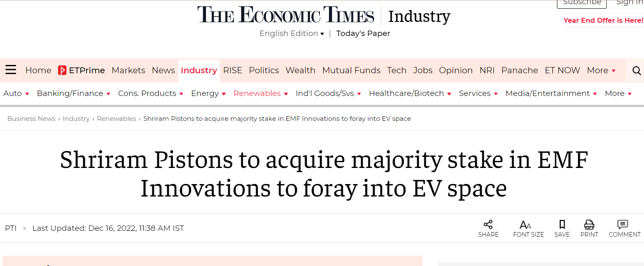Screen dimensions: 644x266
Task: Save article with bookmark icon
Action: [562, 225]
